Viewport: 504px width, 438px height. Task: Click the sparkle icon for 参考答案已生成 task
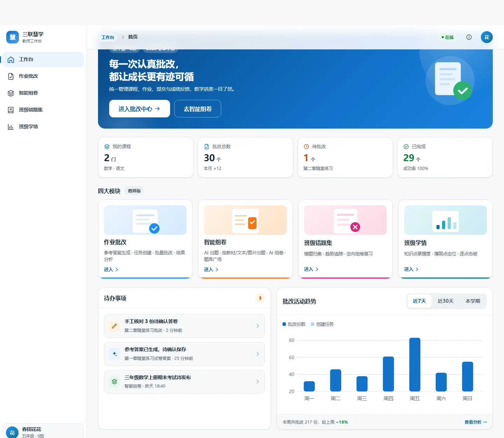pyautogui.click(x=114, y=354)
